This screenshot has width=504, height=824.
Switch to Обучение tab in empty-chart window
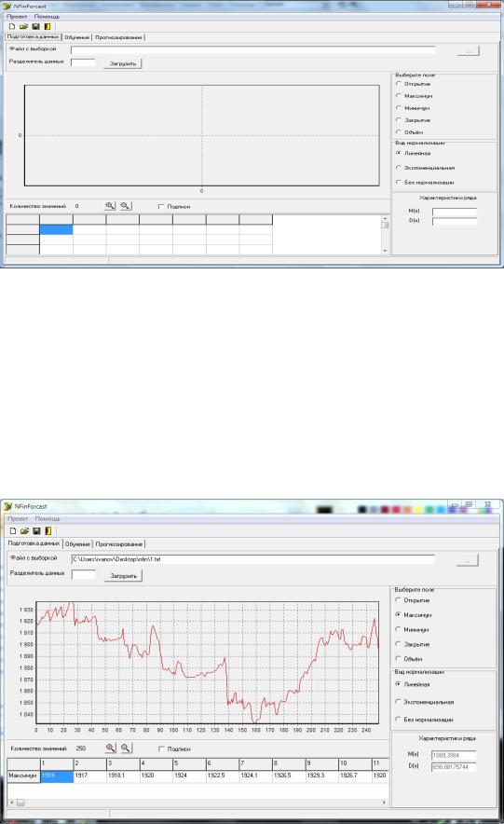pyautogui.click(x=77, y=37)
